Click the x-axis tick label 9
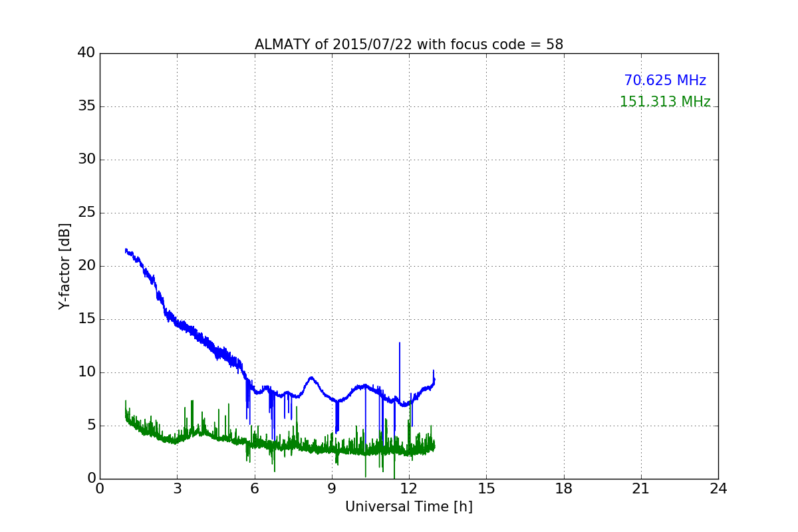Screen dimensions: 798x532 click(331, 489)
